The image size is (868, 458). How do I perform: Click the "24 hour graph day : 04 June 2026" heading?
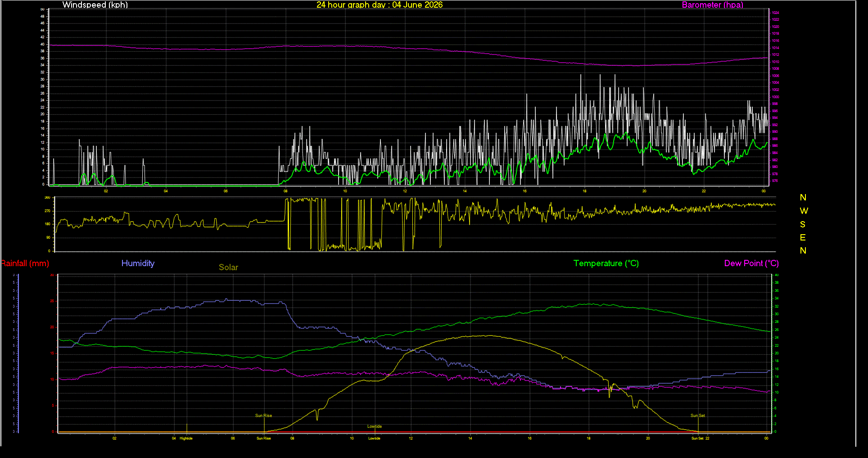pyautogui.click(x=380, y=5)
